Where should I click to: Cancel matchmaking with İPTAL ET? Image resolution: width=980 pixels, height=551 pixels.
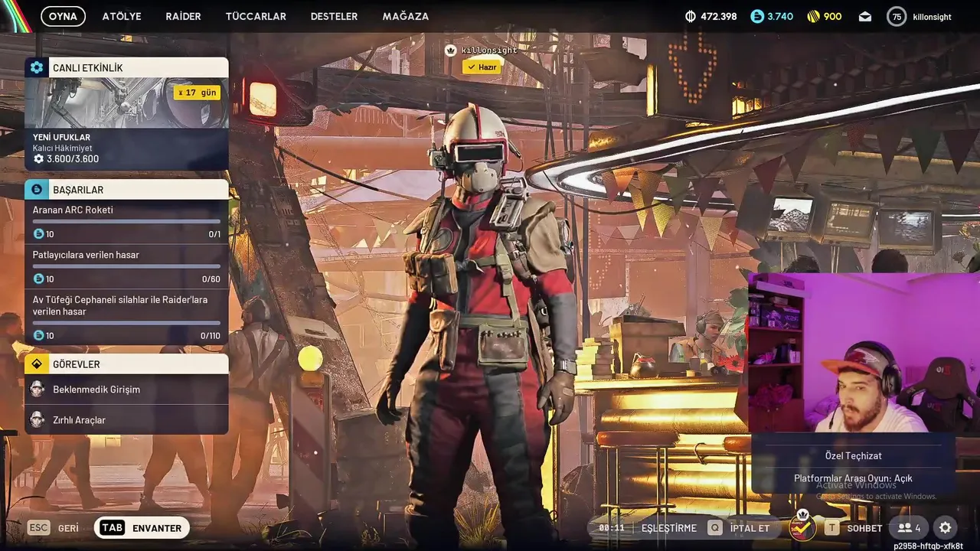(750, 528)
